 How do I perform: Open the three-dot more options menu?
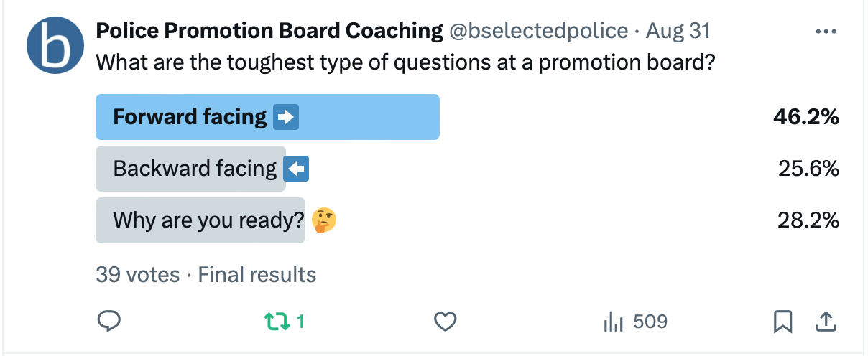[x=826, y=32]
